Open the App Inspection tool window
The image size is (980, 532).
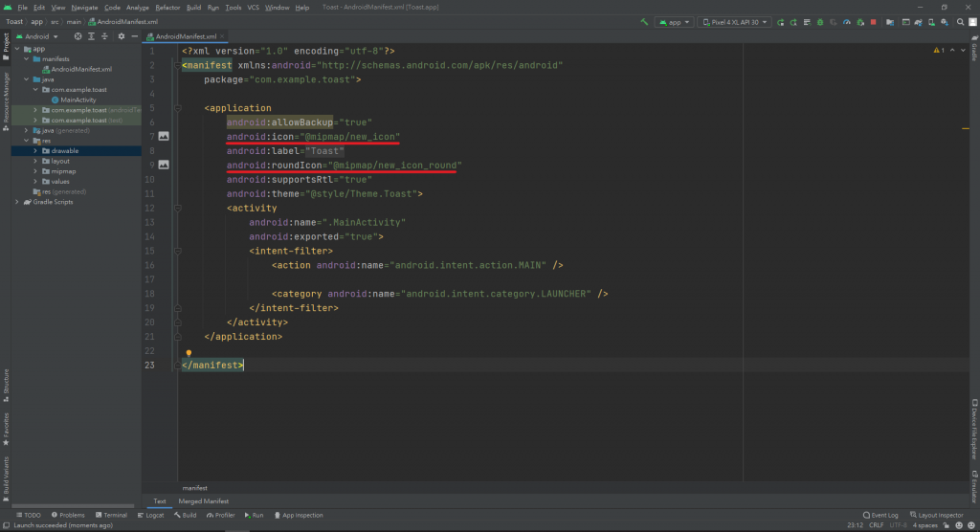tap(299, 515)
